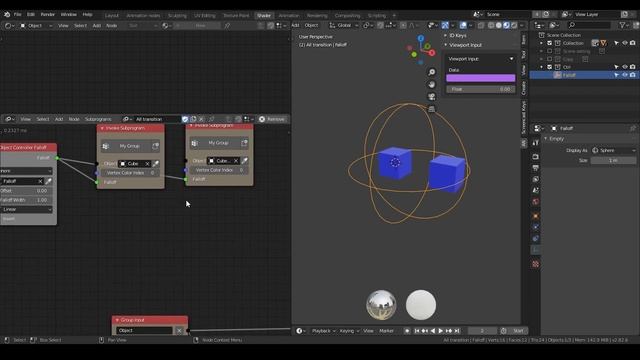Click the Blender logo icon in top menu bar
640x360 pixels.
click(7, 14)
